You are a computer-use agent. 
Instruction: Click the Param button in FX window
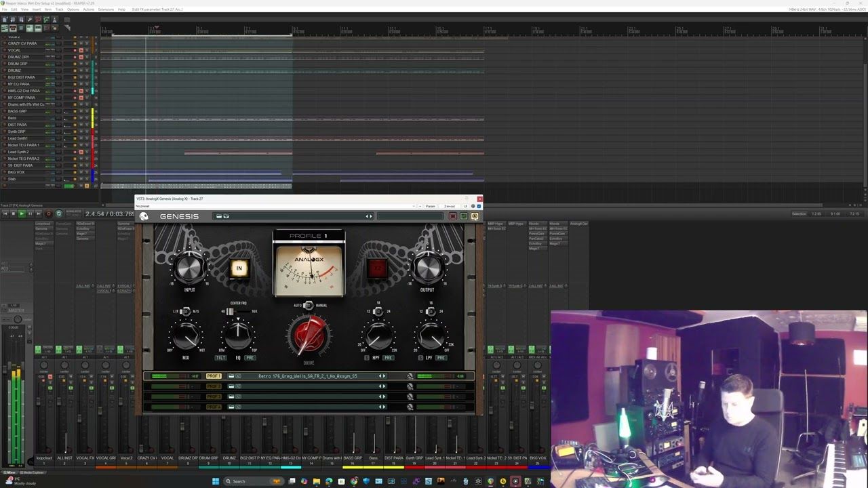click(430, 206)
